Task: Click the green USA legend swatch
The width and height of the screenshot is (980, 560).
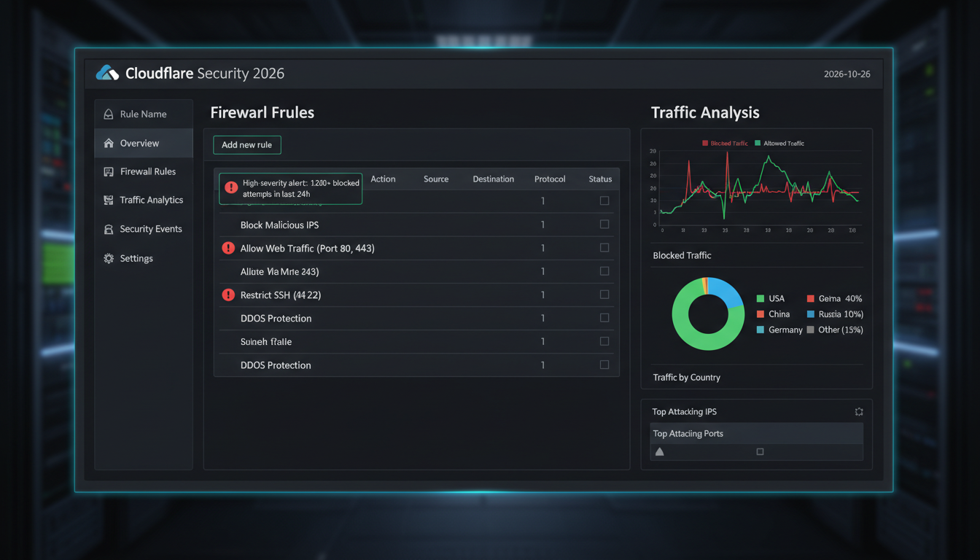Action: point(761,298)
